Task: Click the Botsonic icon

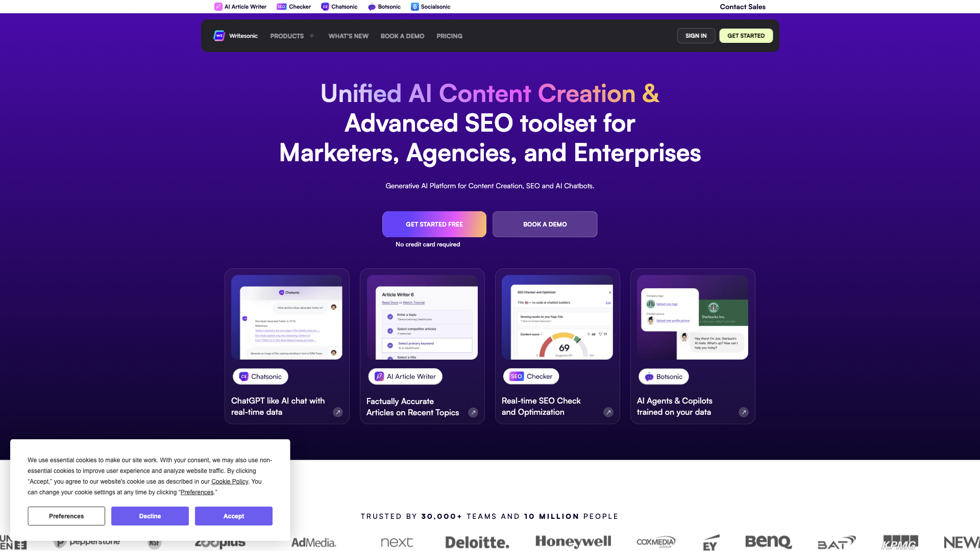Action: [x=371, y=7]
